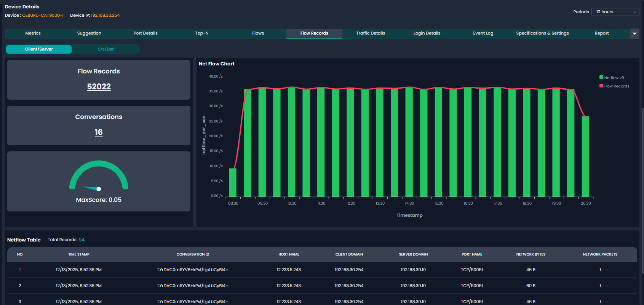644x305 pixels.
Task: Click the last green bar at 20:30
Action: tap(585, 156)
